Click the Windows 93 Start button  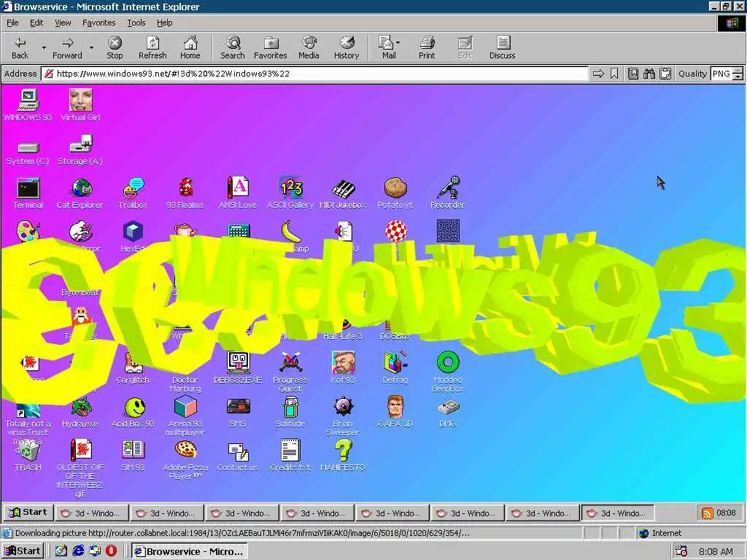[x=28, y=513]
